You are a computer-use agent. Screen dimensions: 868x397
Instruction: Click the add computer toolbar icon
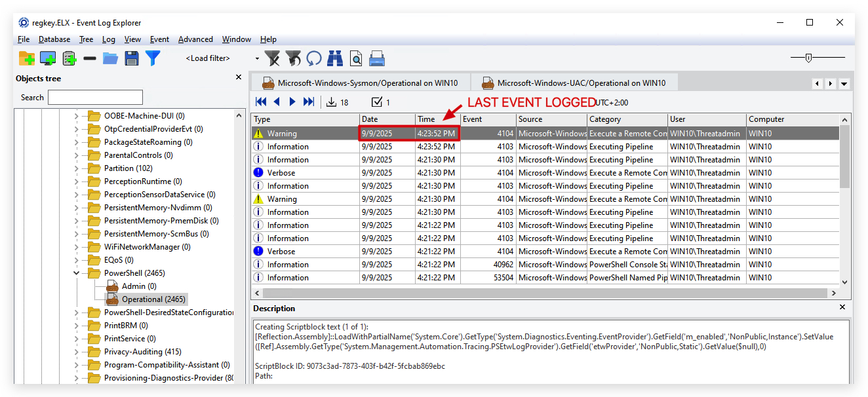click(48, 58)
